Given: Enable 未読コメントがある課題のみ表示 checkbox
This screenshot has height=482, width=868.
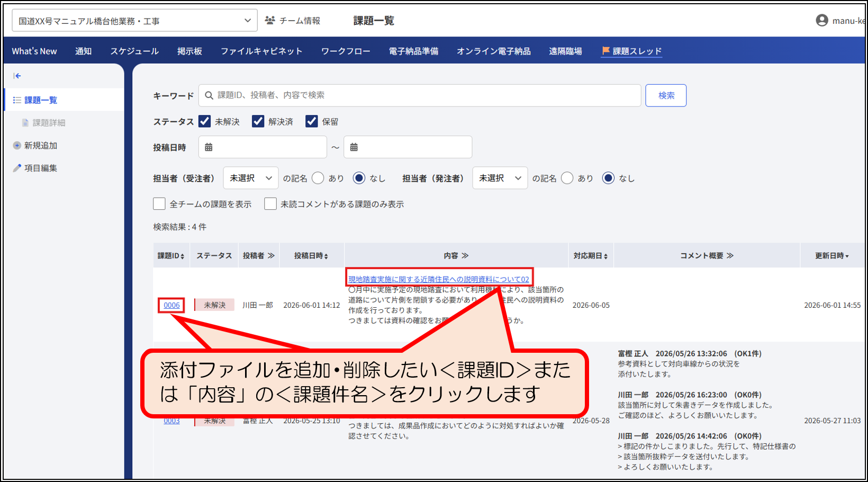Looking at the screenshot, I should 270,204.
